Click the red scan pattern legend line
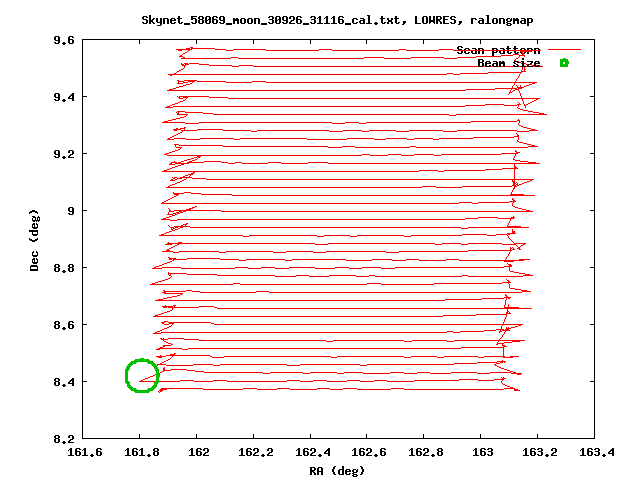The width and height of the screenshot is (640, 480). [x=564, y=49]
